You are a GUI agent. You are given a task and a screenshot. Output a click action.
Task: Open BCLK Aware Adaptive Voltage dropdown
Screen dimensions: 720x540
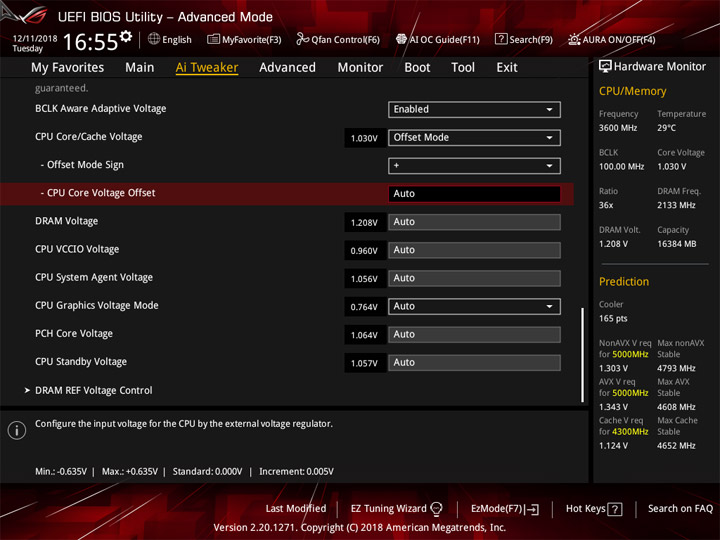click(474, 109)
